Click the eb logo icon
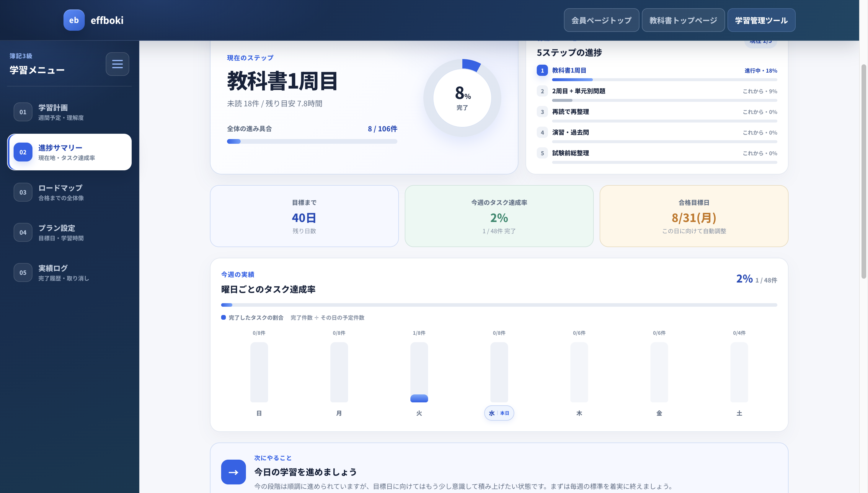The width and height of the screenshot is (868, 493). 74,20
